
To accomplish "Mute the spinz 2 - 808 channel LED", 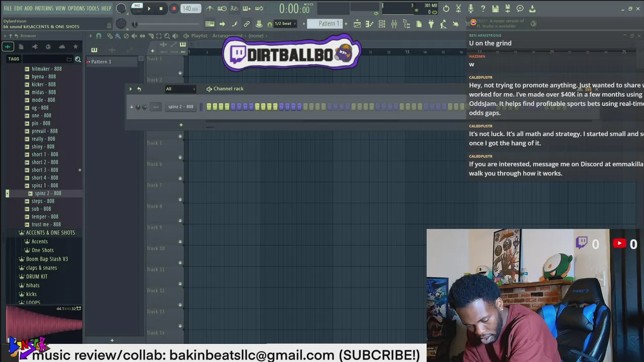I will 132,107.
